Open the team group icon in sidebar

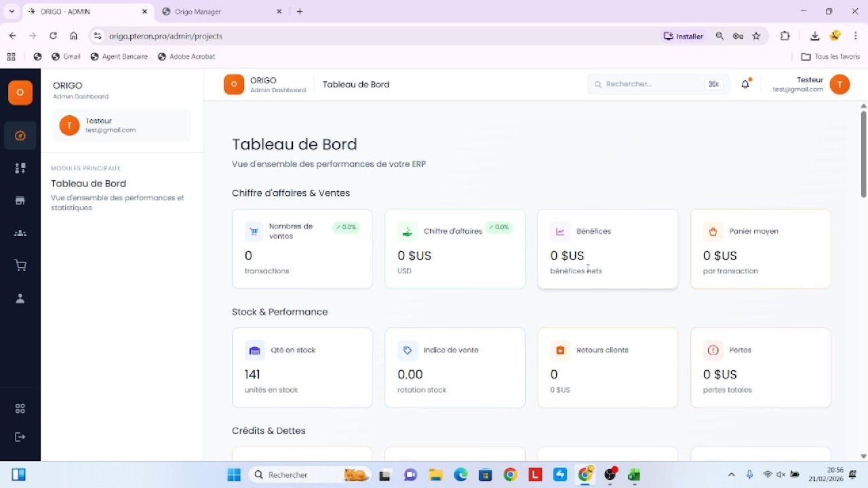click(20, 233)
